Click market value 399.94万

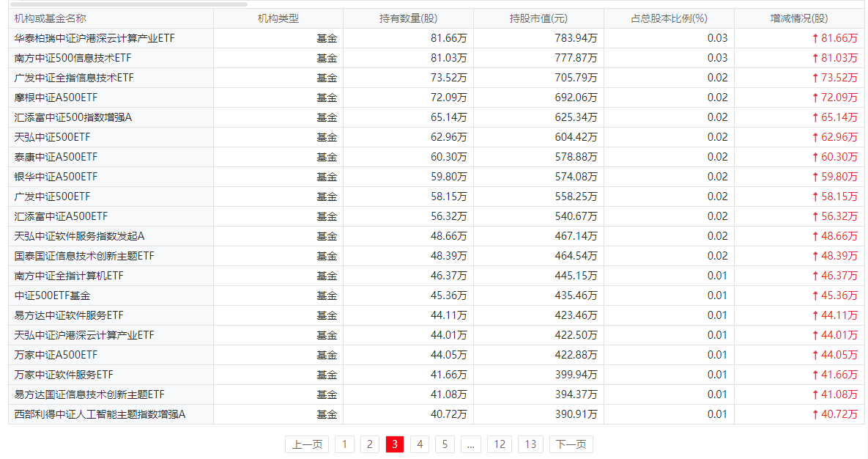(x=576, y=375)
